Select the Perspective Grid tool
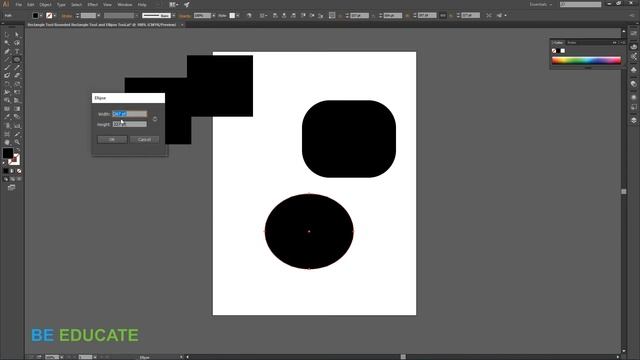This screenshot has width=640, height=360. click(17, 101)
